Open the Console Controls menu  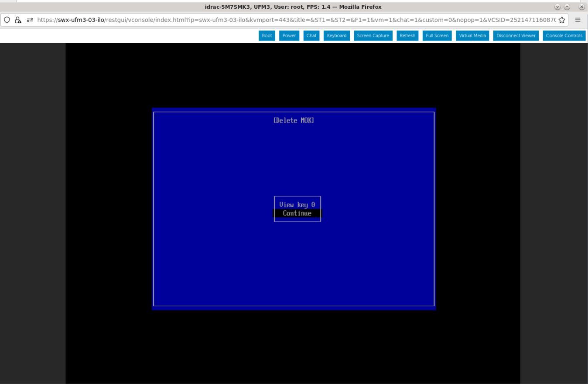point(564,35)
